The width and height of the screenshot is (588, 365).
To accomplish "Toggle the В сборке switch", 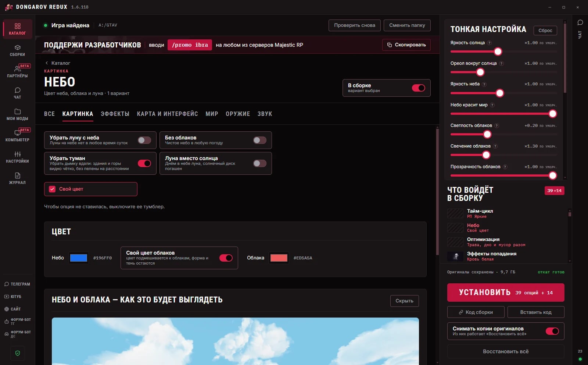I will pos(418,88).
